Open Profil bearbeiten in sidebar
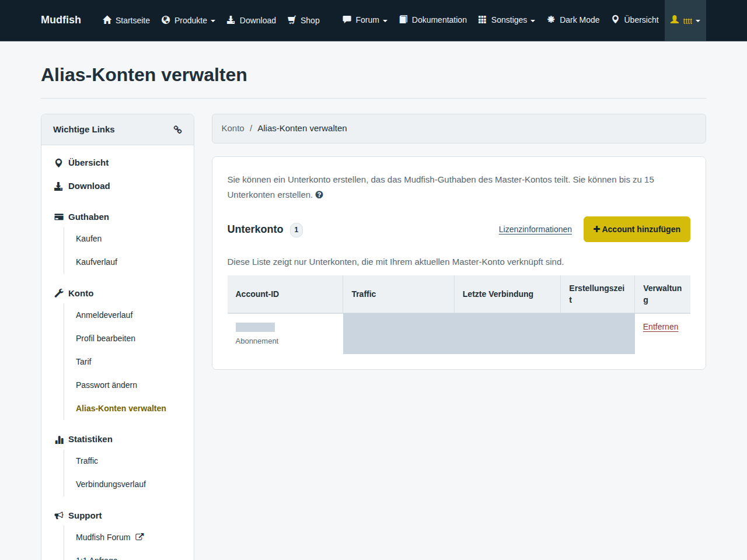Screen dimensions: 747x560 pyautogui.click(x=106, y=338)
